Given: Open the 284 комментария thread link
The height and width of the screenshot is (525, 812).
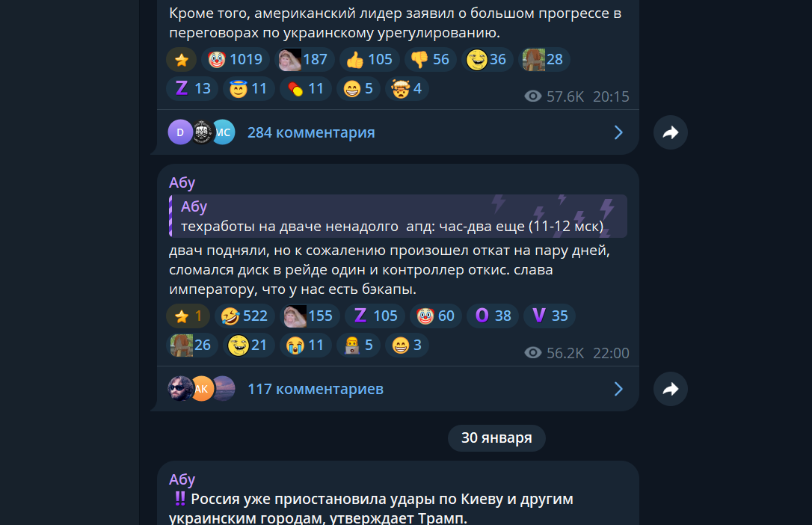Looking at the screenshot, I should tap(311, 132).
